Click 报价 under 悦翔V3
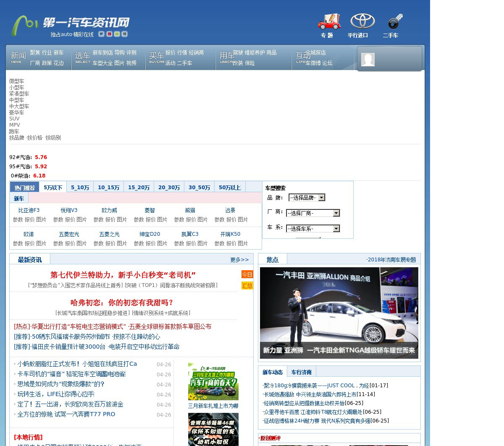Viewport: 504px width, 446px height. (x=70, y=219)
